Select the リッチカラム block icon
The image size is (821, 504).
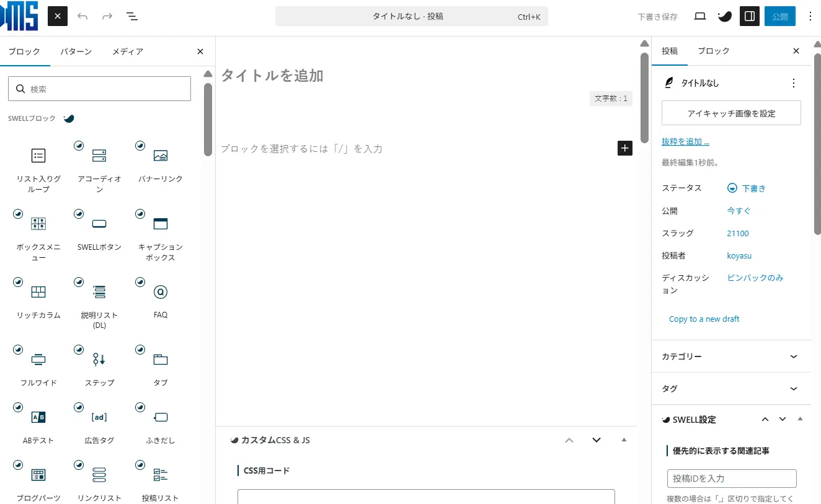tap(38, 291)
